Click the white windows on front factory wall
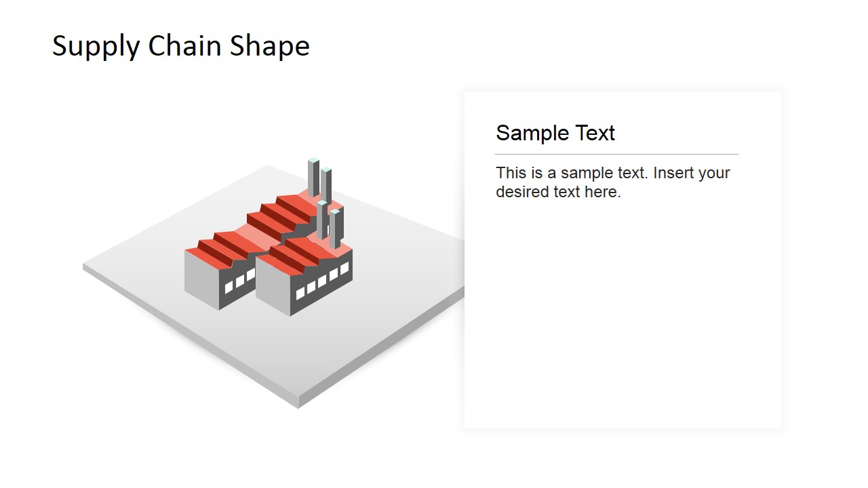Screen dimensions: 868x488 [322, 280]
